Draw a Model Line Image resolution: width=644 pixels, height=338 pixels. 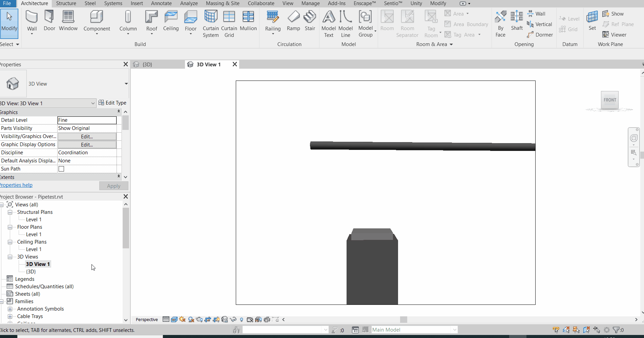pos(346,24)
